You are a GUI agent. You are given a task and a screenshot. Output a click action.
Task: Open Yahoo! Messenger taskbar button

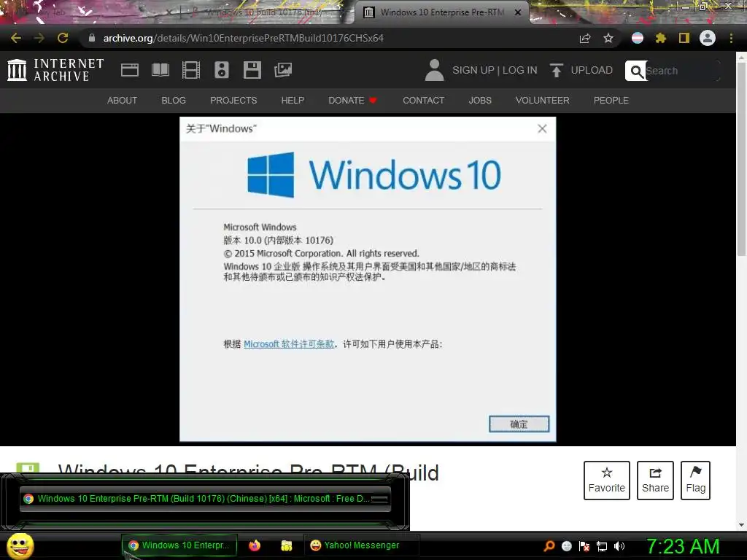pos(361,545)
